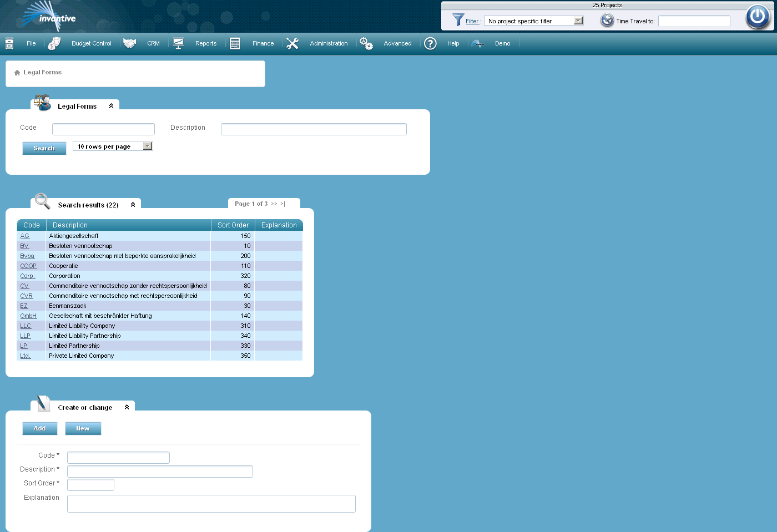Open the rows per page dropdown

(148, 146)
